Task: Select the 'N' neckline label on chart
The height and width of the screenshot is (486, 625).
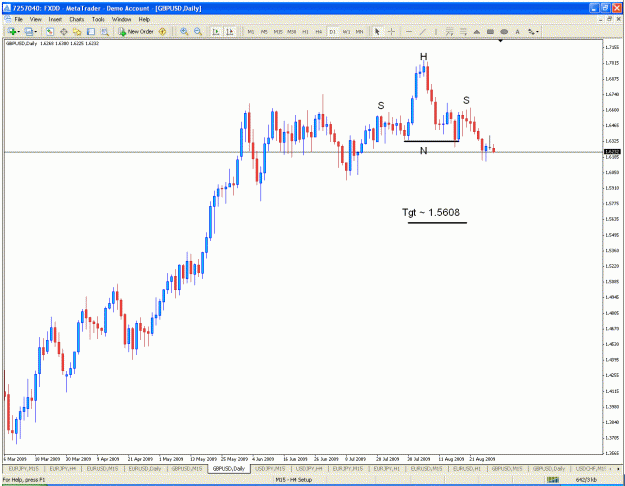Action: click(x=423, y=151)
